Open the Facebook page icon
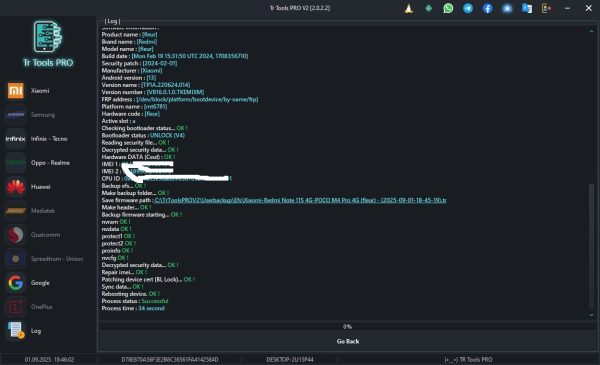This screenshot has height=365, width=600. (488, 8)
